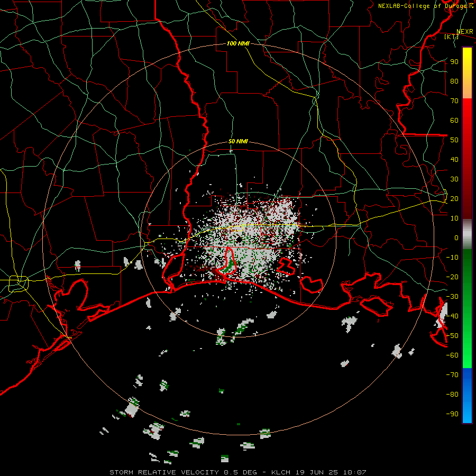Click the -50 scale value
The image size is (476, 476).
[452, 336]
